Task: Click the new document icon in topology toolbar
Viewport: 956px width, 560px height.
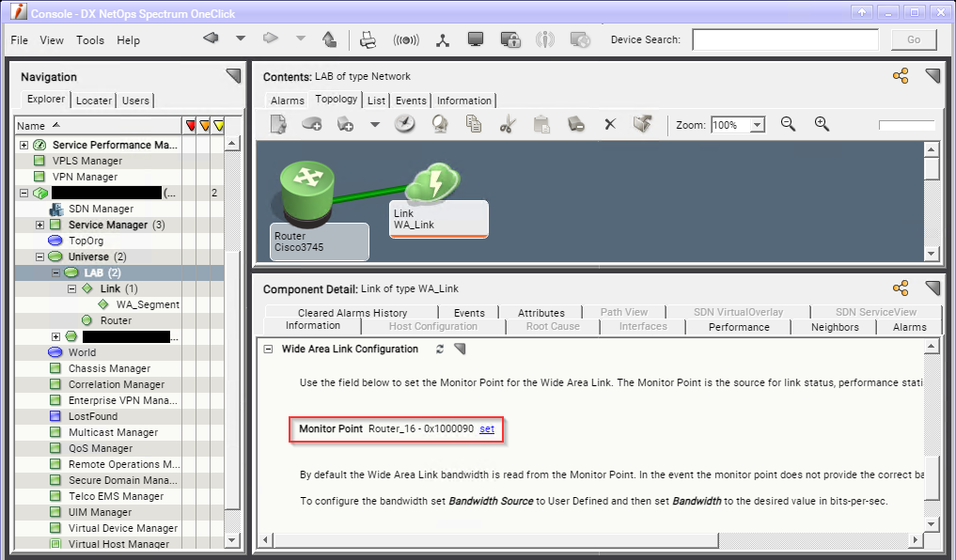Action: (278, 124)
